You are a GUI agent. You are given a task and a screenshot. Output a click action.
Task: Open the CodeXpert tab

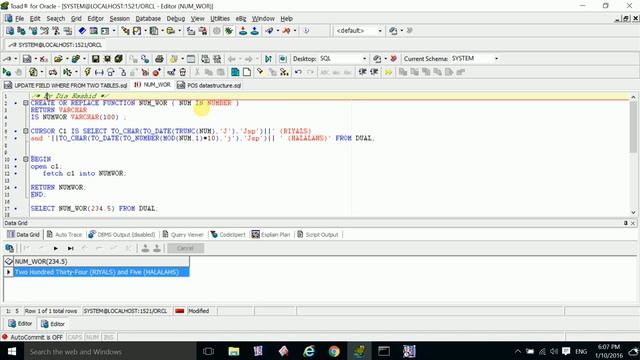tap(228, 235)
